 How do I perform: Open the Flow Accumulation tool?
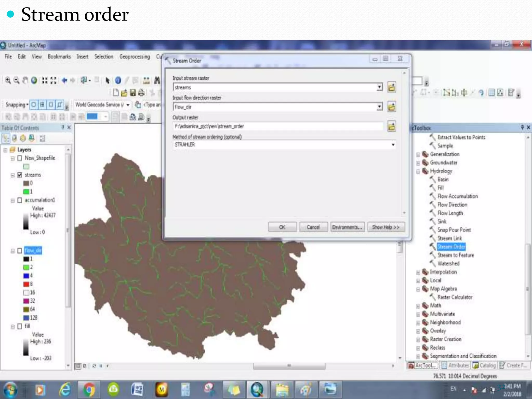[457, 196]
